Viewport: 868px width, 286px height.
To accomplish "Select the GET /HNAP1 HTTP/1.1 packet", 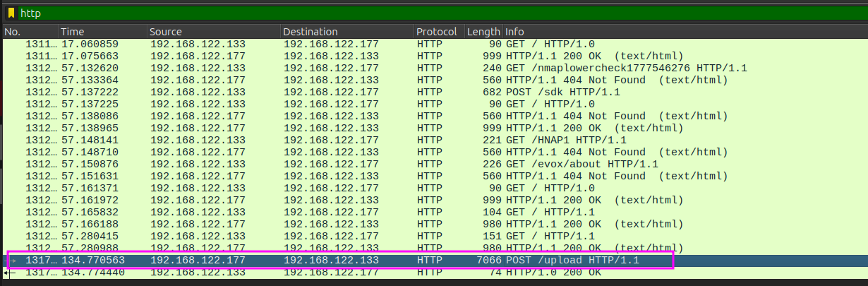I will (434, 140).
